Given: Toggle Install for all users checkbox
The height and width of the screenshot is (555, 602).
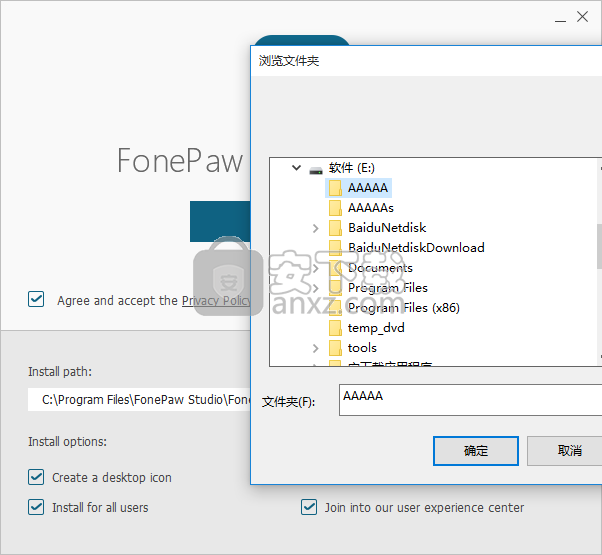Looking at the screenshot, I should click(36, 507).
